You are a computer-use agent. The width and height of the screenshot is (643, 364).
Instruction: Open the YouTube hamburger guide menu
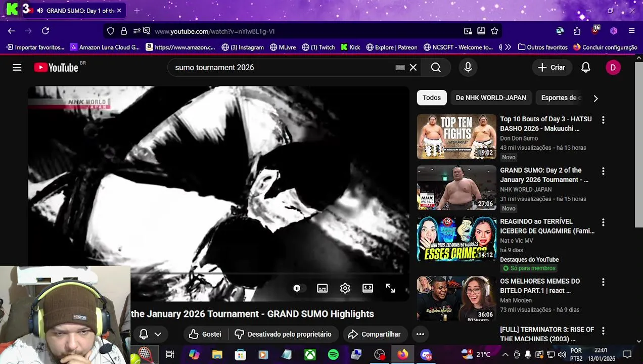pyautogui.click(x=17, y=67)
